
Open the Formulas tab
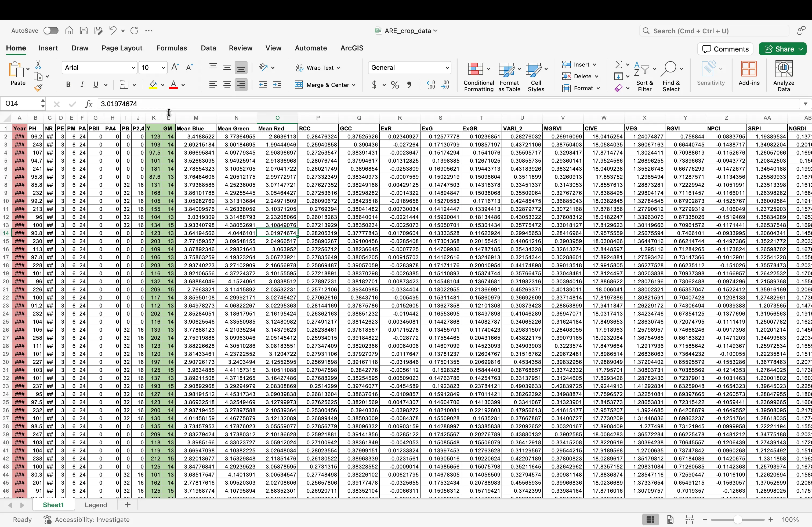click(172, 48)
